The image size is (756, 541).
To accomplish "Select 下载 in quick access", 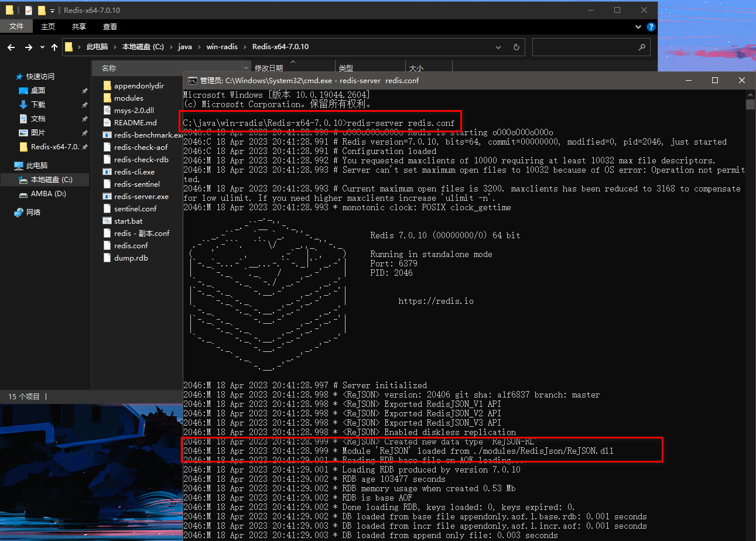I will coord(37,104).
